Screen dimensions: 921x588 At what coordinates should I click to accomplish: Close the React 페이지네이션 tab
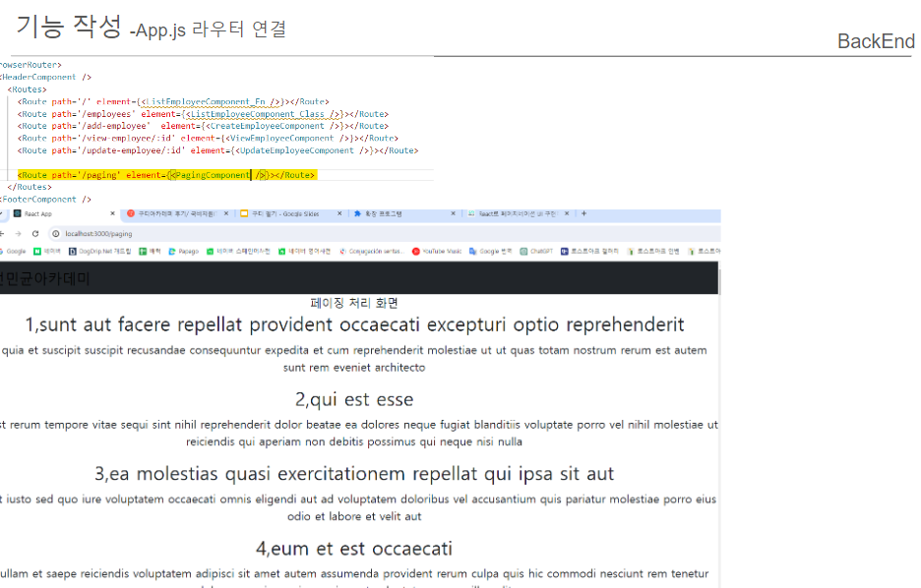[x=567, y=213]
